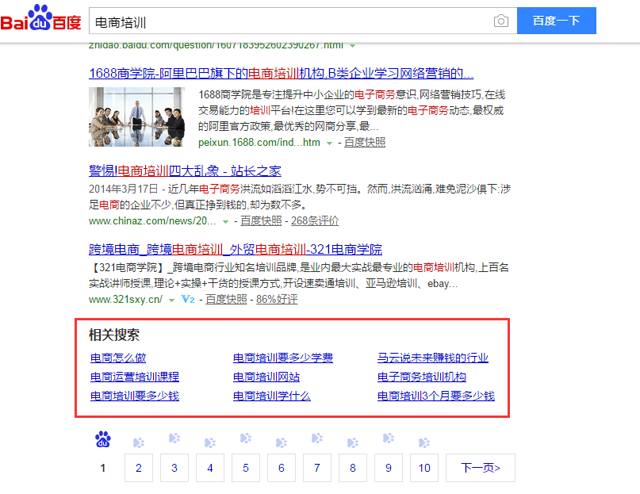Click the V2 verification badge icon
640x494 pixels.
pyautogui.click(x=188, y=299)
